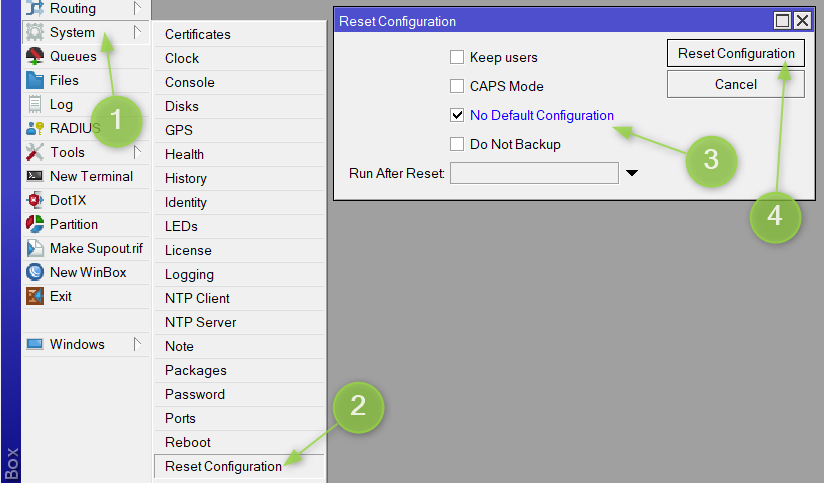Launch New WinBox icon

35,273
